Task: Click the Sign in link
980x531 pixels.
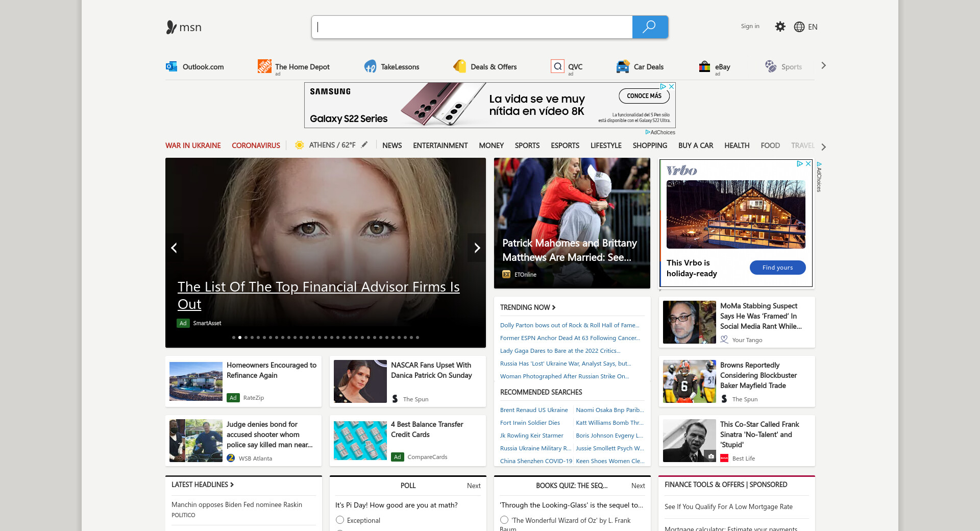Action: point(750,26)
